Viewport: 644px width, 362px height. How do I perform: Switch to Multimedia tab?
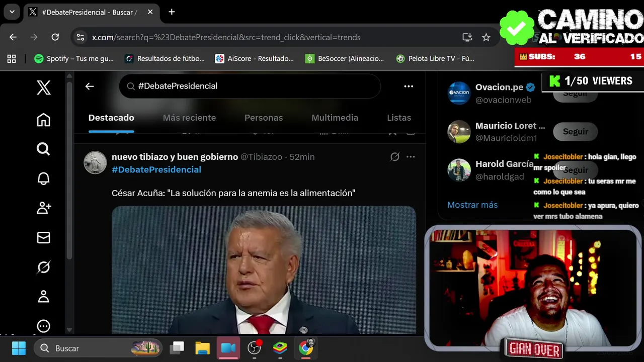335,118
